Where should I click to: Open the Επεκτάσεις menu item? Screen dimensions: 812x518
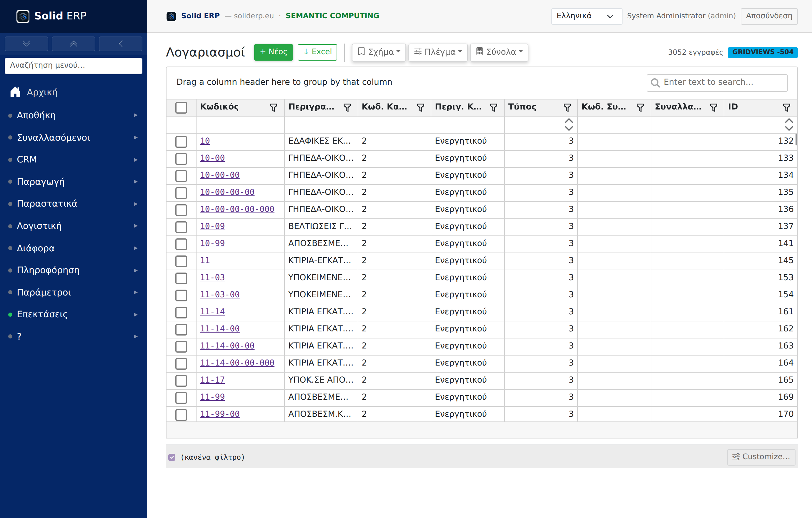74,314
